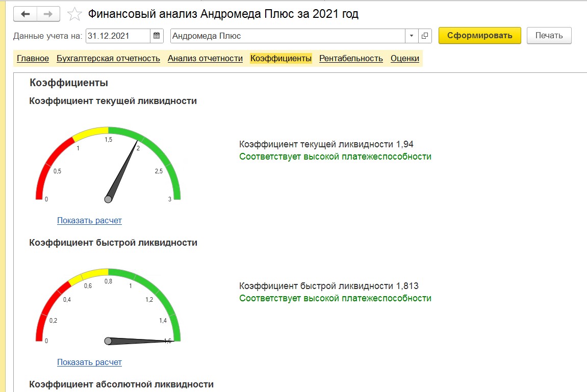Go forward with the right arrow button
Image resolution: width=587 pixels, height=392 pixels.
[48, 14]
